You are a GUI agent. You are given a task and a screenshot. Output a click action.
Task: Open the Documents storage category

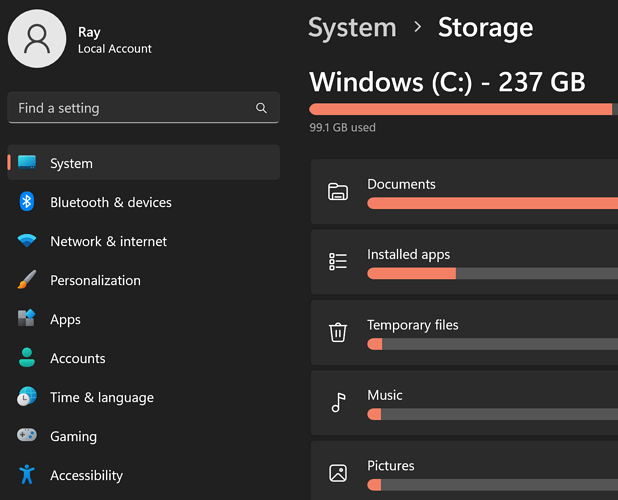click(464, 192)
